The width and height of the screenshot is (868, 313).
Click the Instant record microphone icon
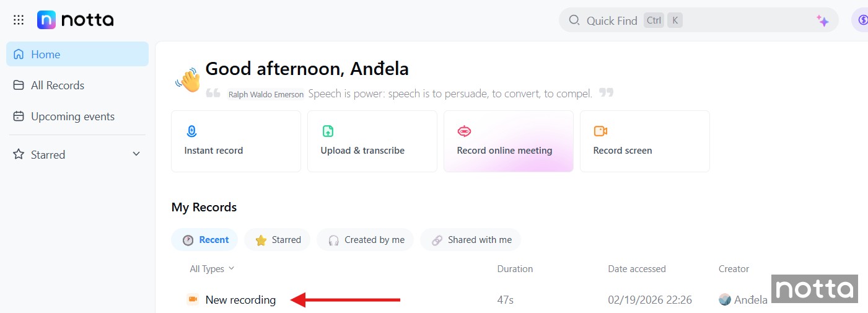(x=191, y=131)
